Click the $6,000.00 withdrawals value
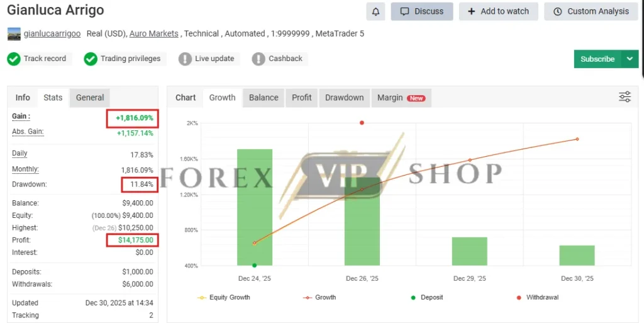This screenshot has height=323, width=644. pos(138,285)
